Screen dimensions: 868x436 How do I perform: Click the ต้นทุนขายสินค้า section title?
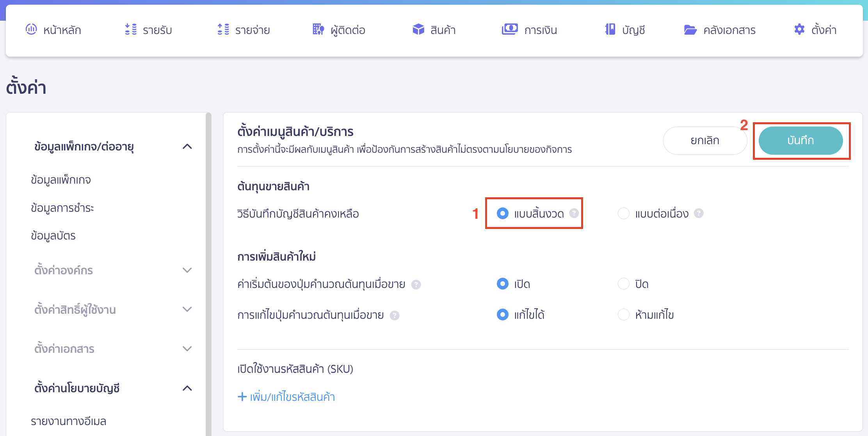tap(273, 186)
